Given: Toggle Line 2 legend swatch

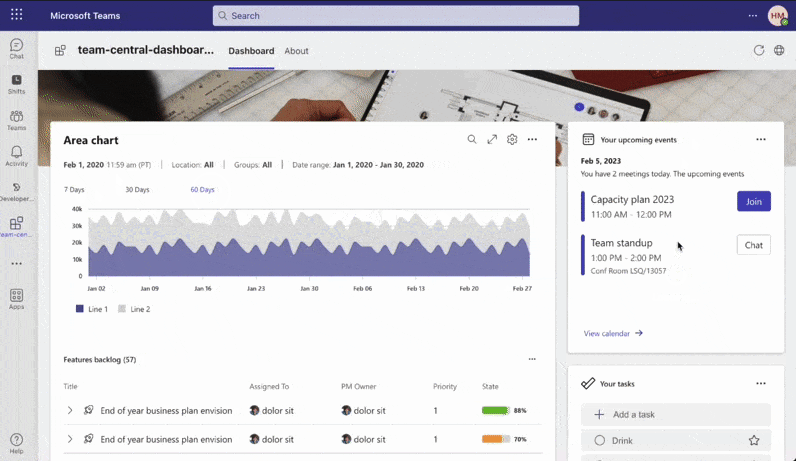Looking at the screenshot, I should pyautogui.click(x=122, y=309).
